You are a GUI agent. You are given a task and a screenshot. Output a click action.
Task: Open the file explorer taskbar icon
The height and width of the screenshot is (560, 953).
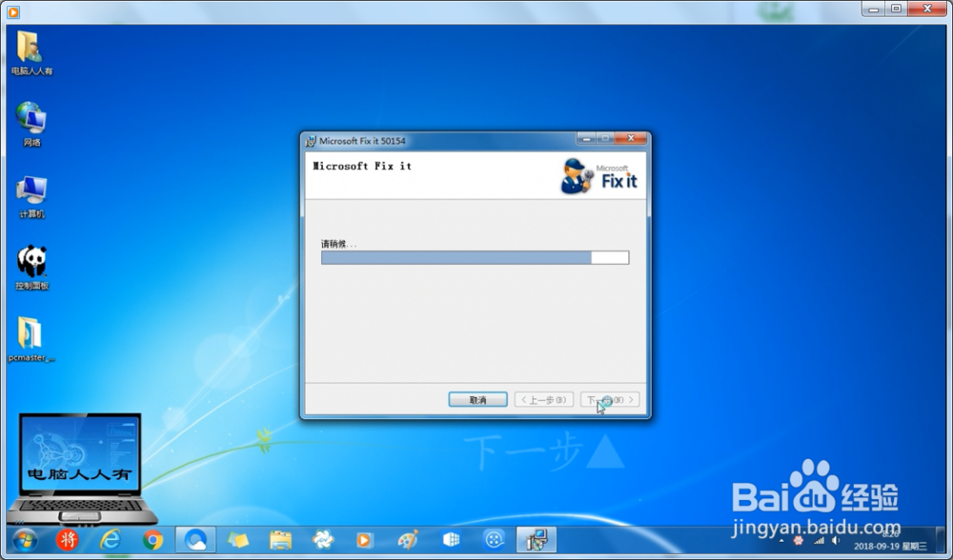280,539
